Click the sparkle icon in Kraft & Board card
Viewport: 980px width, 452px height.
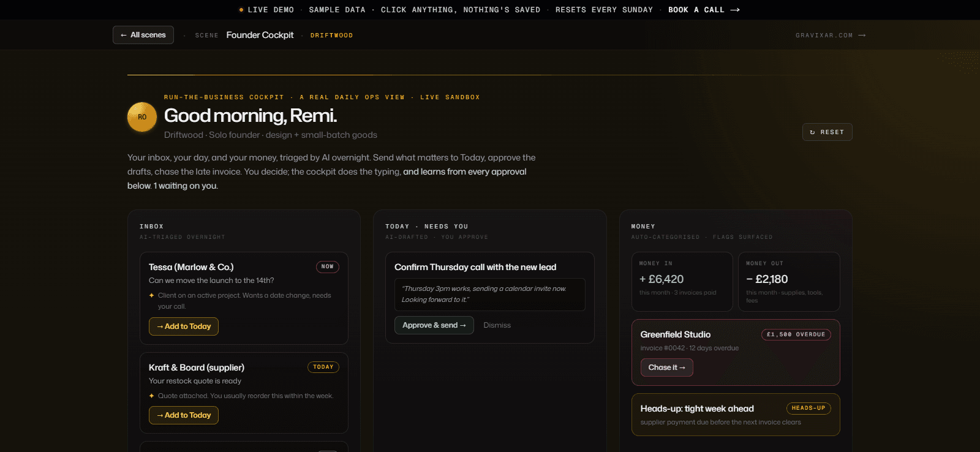pyautogui.click(x=152, y=396)
